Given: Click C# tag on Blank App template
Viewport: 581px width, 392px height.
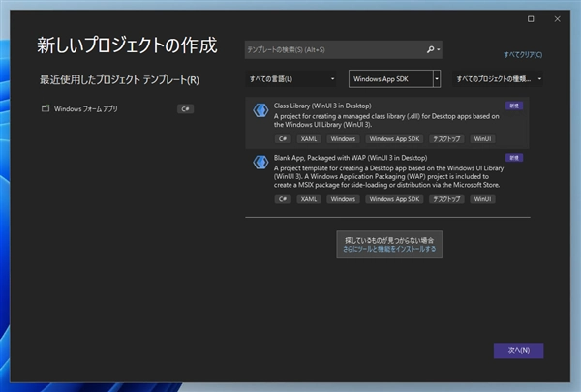Looking at the screenshot, I should [x=283, y=199].
